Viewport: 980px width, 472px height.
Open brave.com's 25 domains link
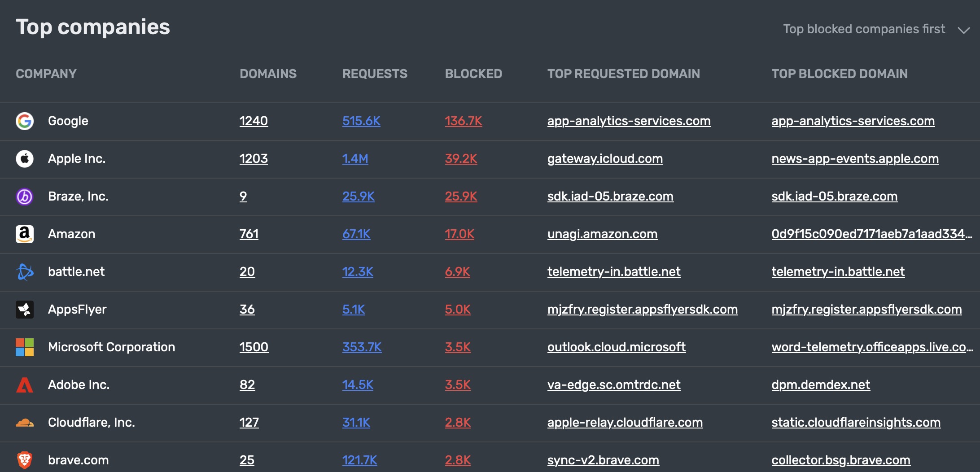point(247,460)
